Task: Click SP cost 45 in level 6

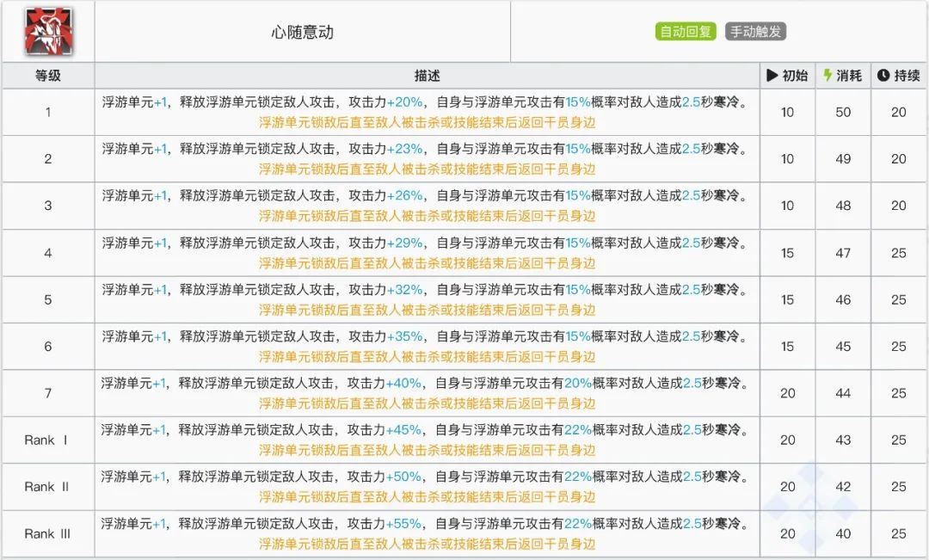Action: click(843, 347)
